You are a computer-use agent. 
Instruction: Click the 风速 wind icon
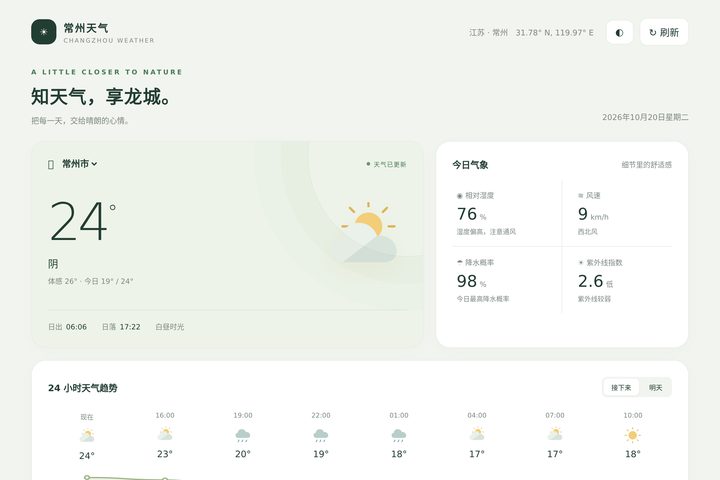pos(580,196)
